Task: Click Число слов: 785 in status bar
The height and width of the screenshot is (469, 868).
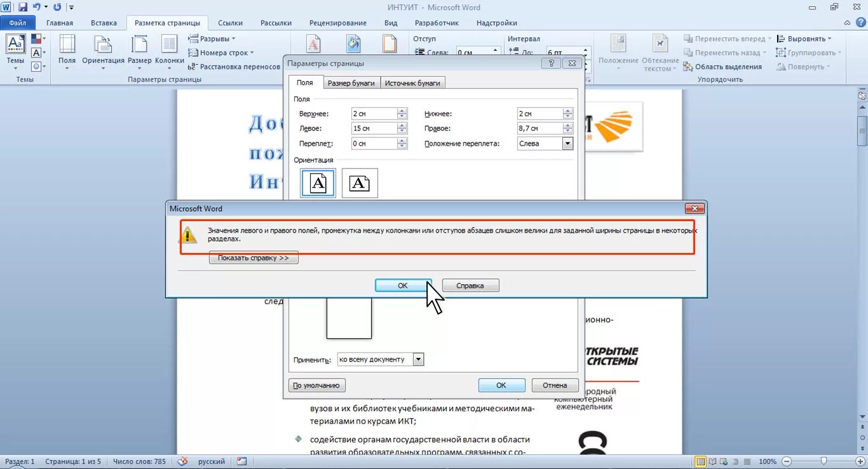Action: [140, 461]
